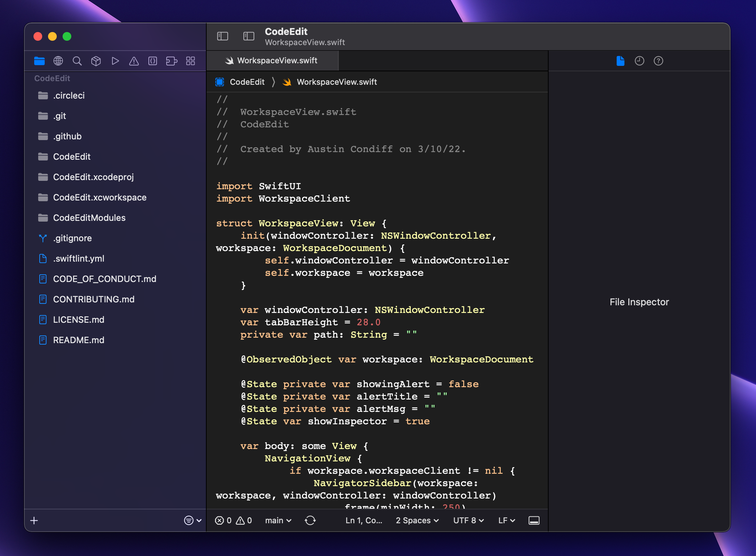The height and width of the screenshot is (556, 756).
Task: Select the File Inspector document icon
Action: [620, 61]
